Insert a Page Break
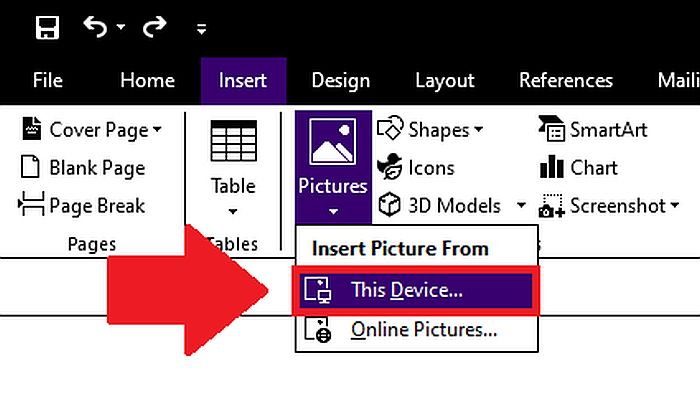Screen dimensions: 700x397 point(82,206)
